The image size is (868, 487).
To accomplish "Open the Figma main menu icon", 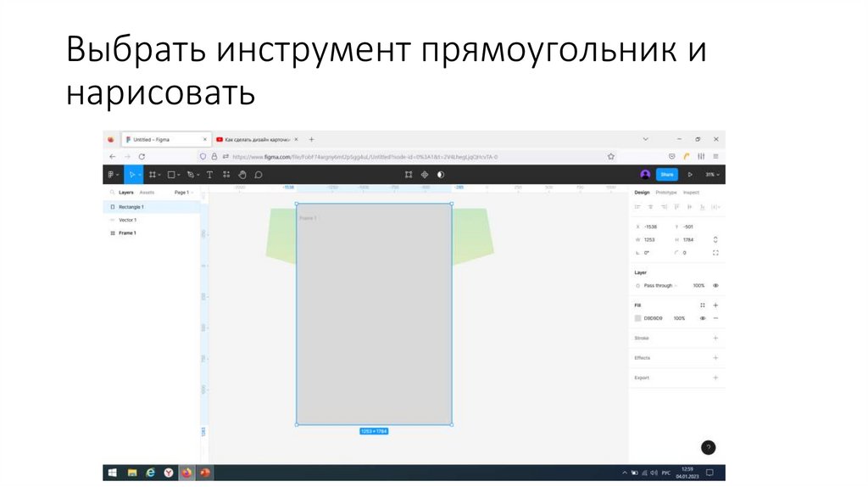I will coord(111,175).
